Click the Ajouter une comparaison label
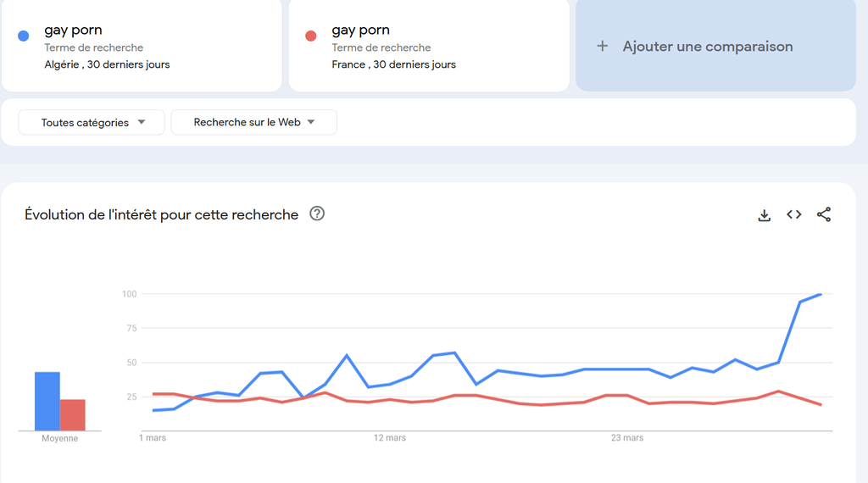The image size is (868, 483). coord(708,47)
